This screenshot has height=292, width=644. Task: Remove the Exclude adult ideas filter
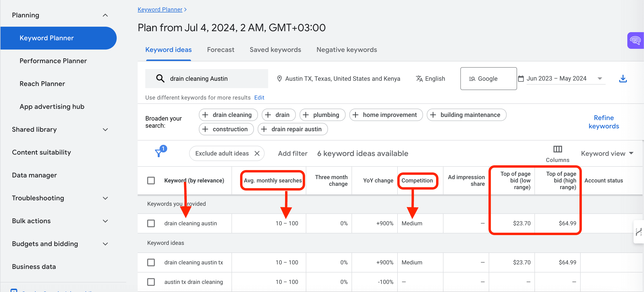257,153
